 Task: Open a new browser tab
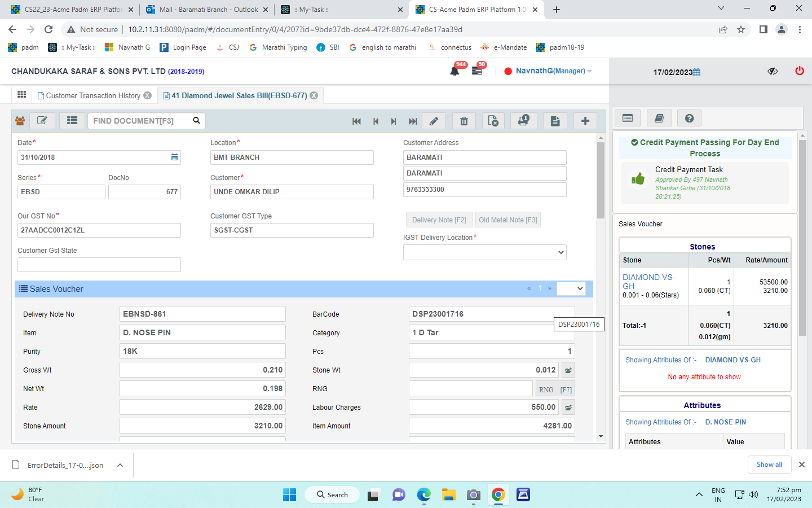(x=557, y=10)
